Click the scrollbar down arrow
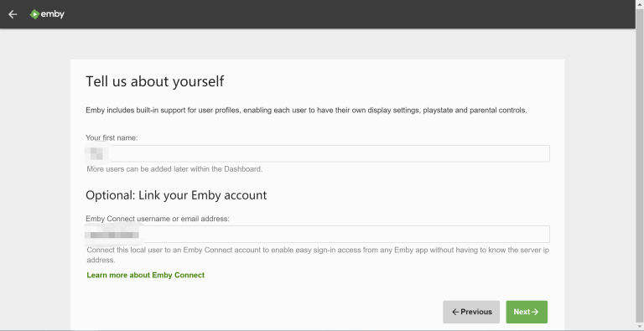The height and width of the screenshot is (331, 644). pos(640,327)
